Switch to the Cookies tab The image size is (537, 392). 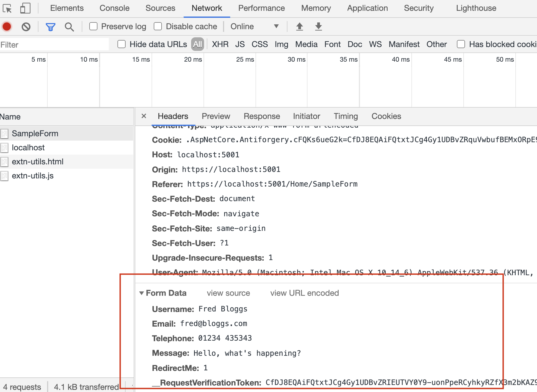coord(386,116)
